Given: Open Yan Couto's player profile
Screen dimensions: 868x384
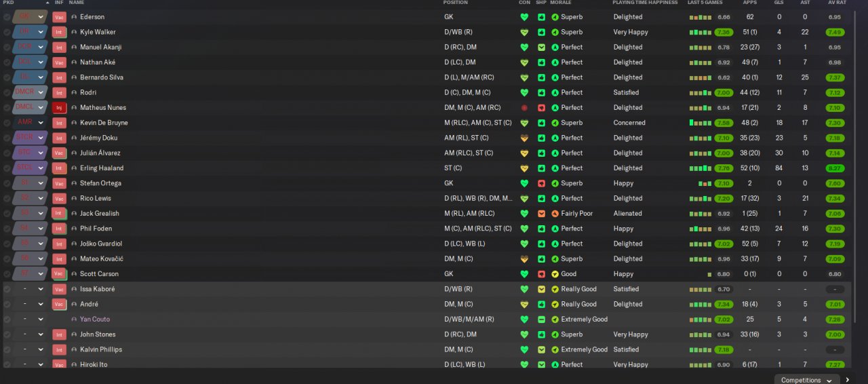Looking at the screenshot, I should coord(95,319).
